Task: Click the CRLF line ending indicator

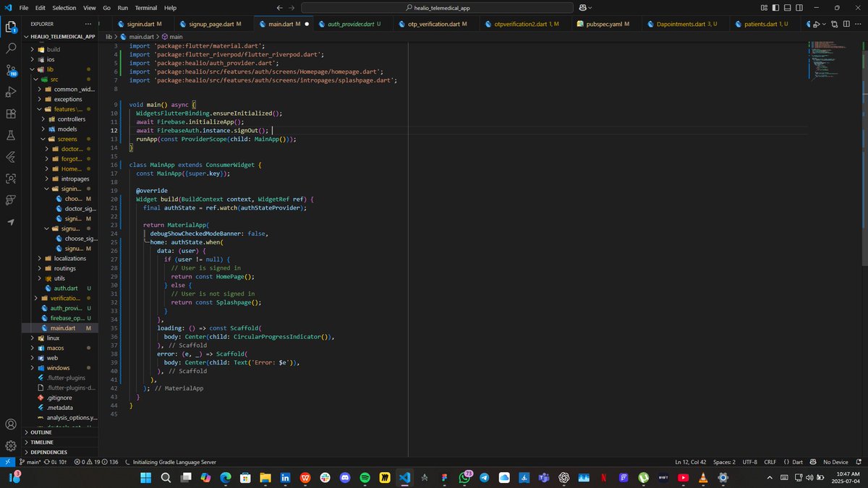Action: (770, 462)
